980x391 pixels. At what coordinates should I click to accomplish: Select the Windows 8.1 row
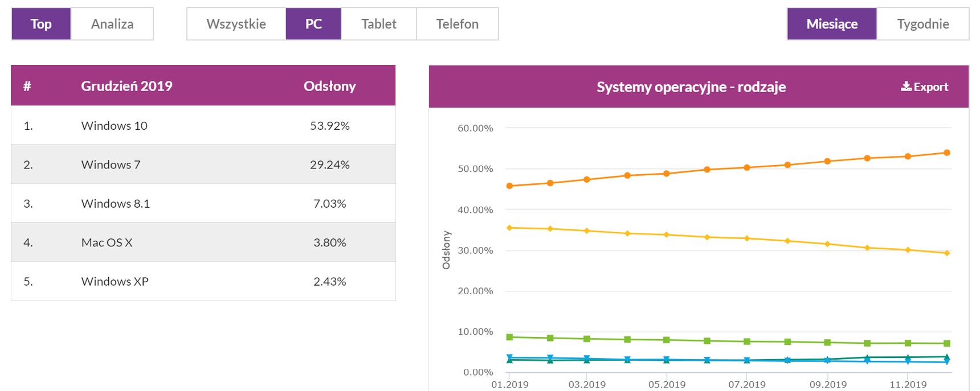203,203
